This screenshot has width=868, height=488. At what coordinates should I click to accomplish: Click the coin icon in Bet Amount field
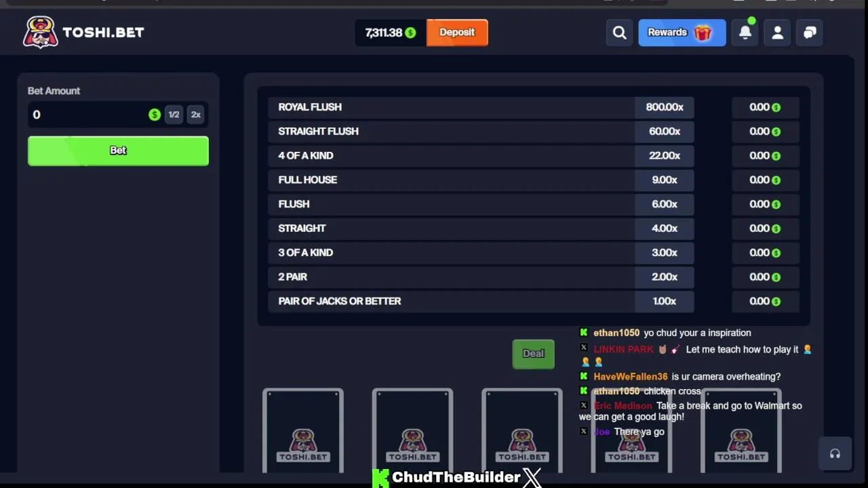point(155,115)
